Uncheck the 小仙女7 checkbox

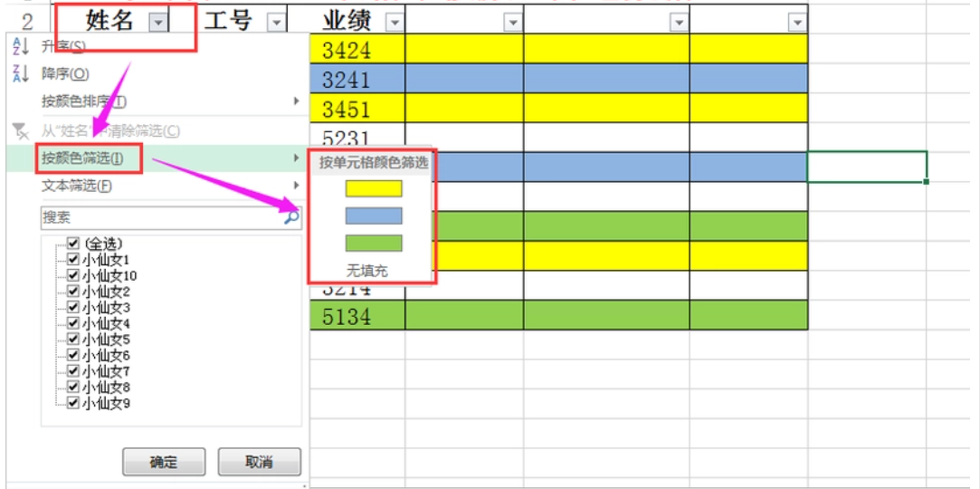pyautogui.click(x=73, y=371)
